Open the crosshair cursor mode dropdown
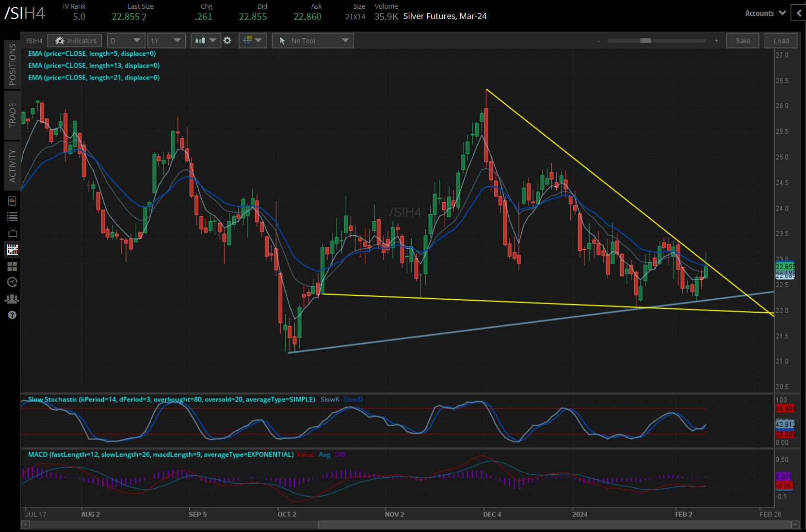This screenshot has height=532, width=806. (252, 41)
